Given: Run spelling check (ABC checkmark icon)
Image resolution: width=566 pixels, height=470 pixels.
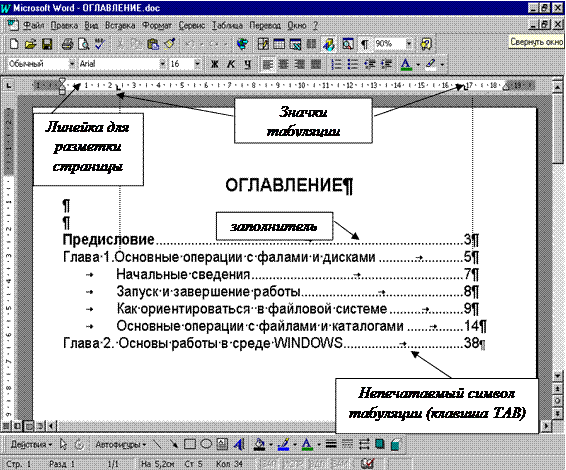Looking at the screenshot, I should pos(100,44).
